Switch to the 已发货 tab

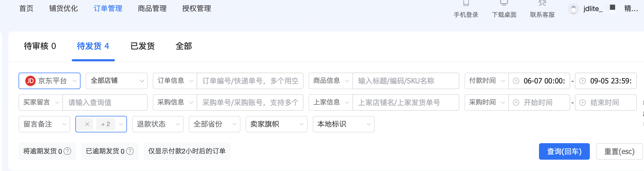pos(142,46)
